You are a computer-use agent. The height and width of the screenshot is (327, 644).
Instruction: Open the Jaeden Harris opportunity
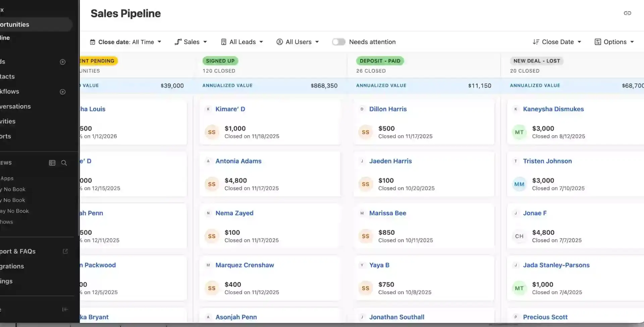tap(390, 161)
